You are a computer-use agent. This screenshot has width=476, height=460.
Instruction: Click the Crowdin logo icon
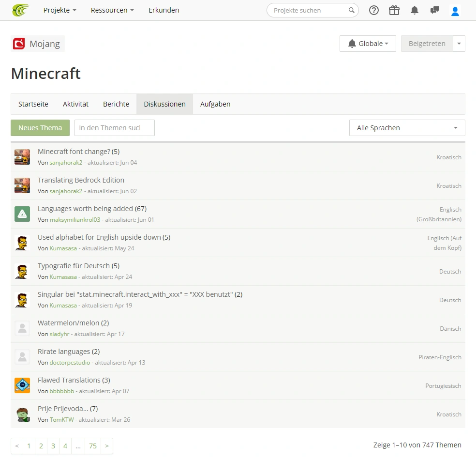point(21,10)
